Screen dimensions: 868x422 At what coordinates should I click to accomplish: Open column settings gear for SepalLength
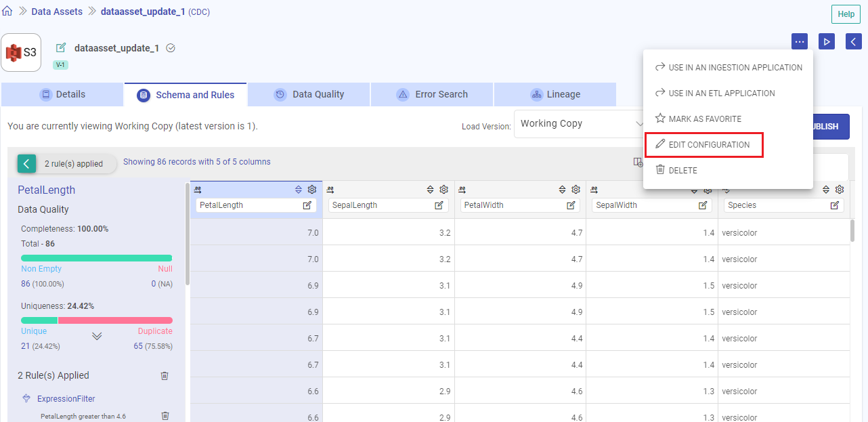tap(443, 190)
